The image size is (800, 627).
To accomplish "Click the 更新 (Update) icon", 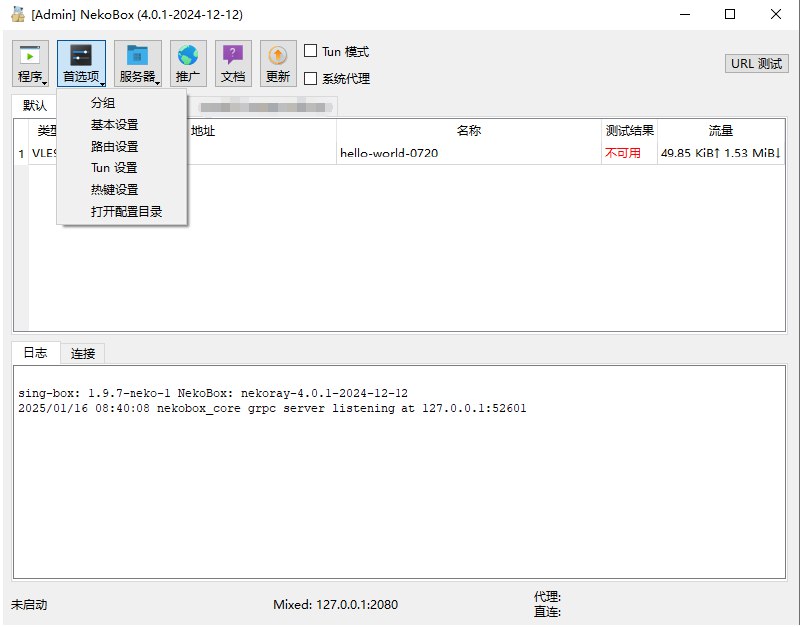I will tap(278, 63).
